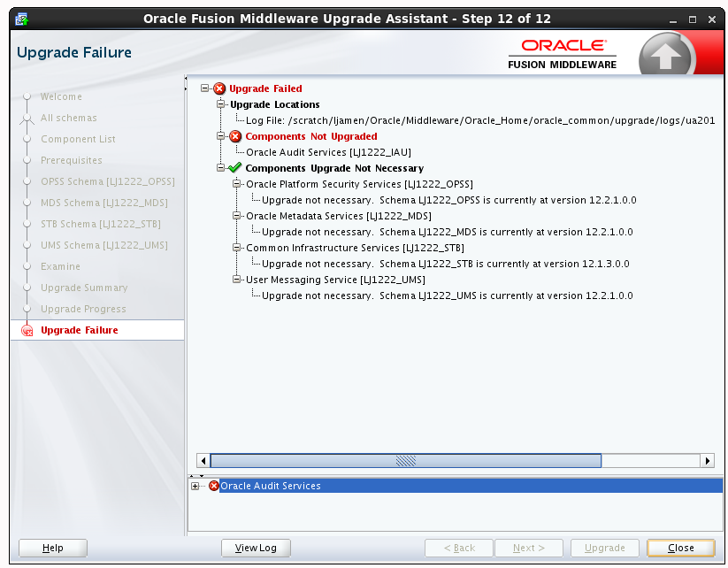Select the Prerequisites step

coord(72,160)
